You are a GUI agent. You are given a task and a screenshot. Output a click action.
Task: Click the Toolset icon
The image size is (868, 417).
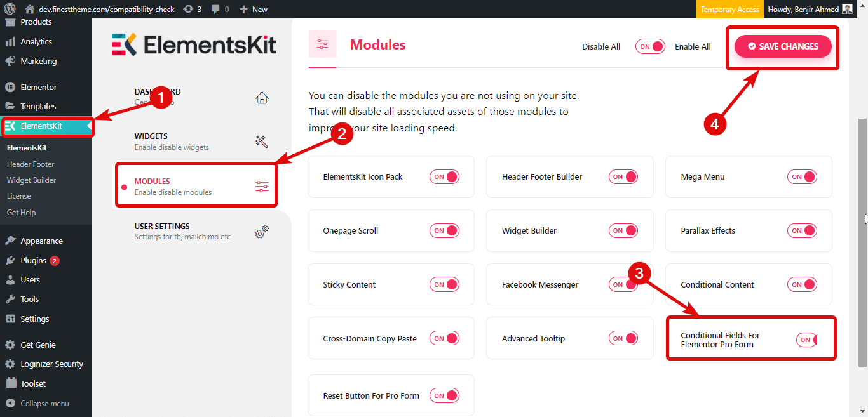coord(10,383)
